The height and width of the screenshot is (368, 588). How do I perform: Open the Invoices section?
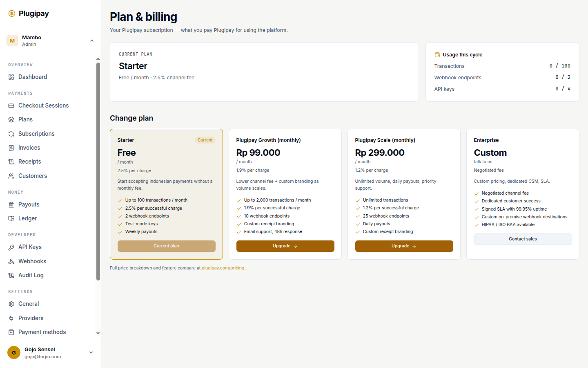tap(29, 148)
